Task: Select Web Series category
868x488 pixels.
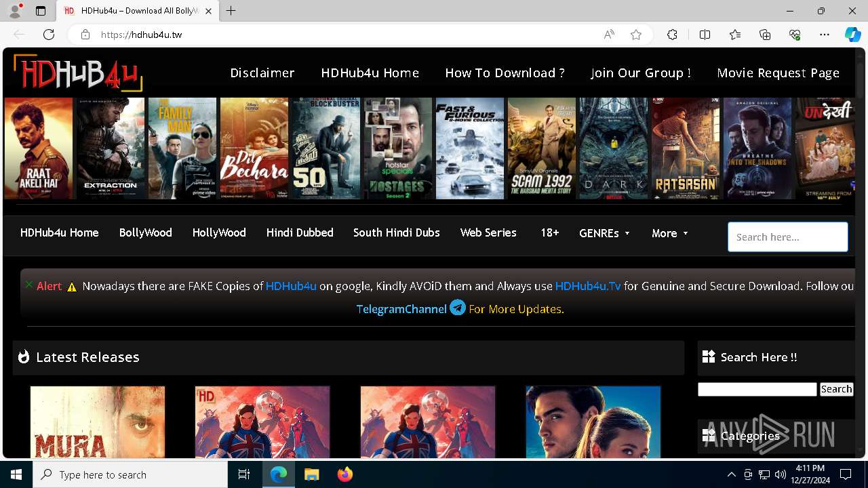Action: pyautogui.click(x=488, y=232)
